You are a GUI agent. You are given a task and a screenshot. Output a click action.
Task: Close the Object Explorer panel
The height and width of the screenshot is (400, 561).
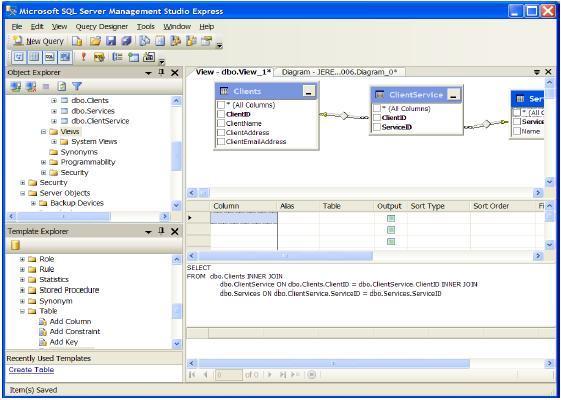pyautogui.click(x=175, y=73)
